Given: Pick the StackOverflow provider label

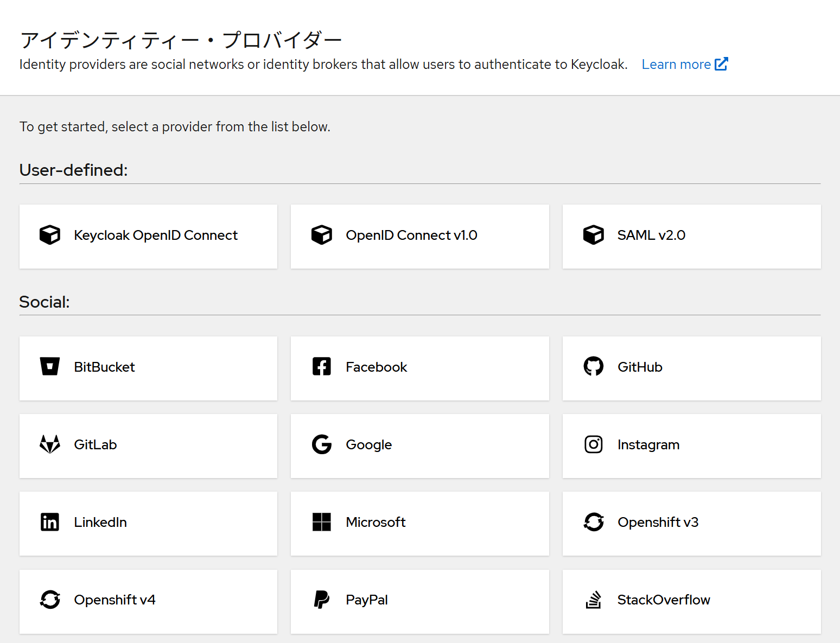Looking at the screenshot, I should (664, 600).
